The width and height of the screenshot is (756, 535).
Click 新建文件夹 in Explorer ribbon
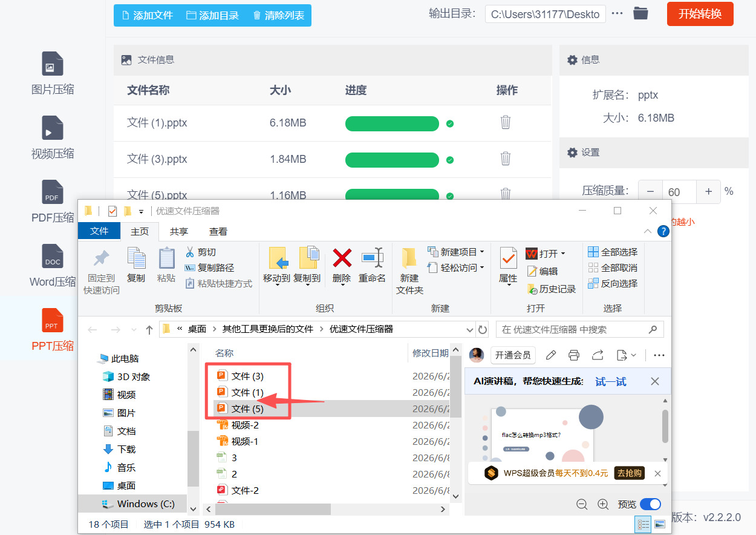point(409,271)
